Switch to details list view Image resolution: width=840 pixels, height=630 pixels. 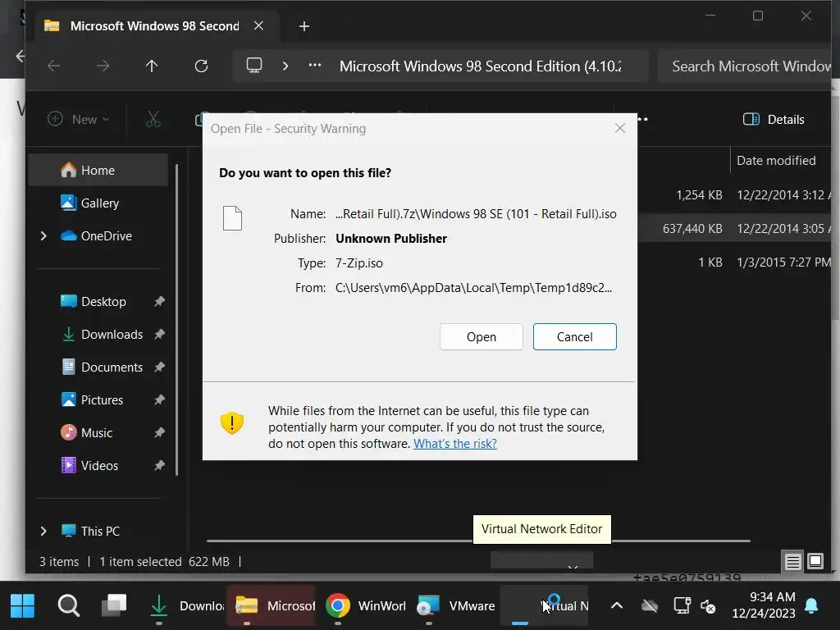coord(792,561)
